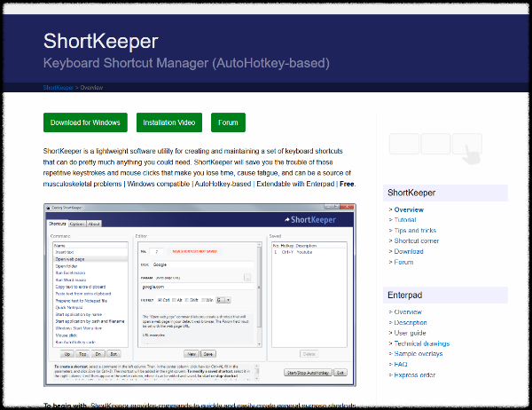The image size is (532, 410).
Task: Select the saved Ctrl+Y Youtube shortcut row
Action: click(x=309, y=252)
